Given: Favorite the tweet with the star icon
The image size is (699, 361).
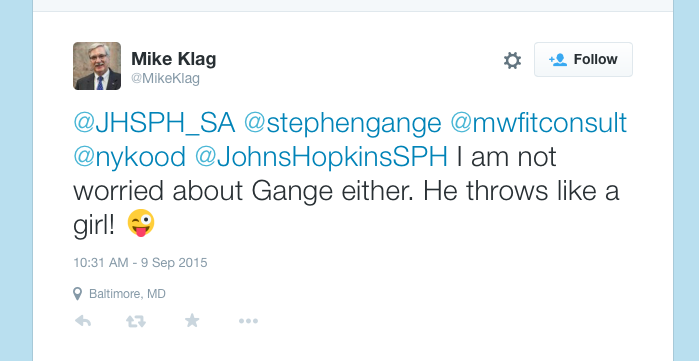Looking at the screenshot, I should click(192, 320).
